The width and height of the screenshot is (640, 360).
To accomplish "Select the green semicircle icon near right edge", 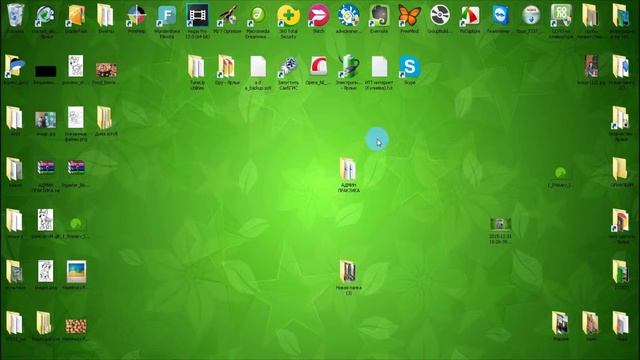I will coord(560,172).
